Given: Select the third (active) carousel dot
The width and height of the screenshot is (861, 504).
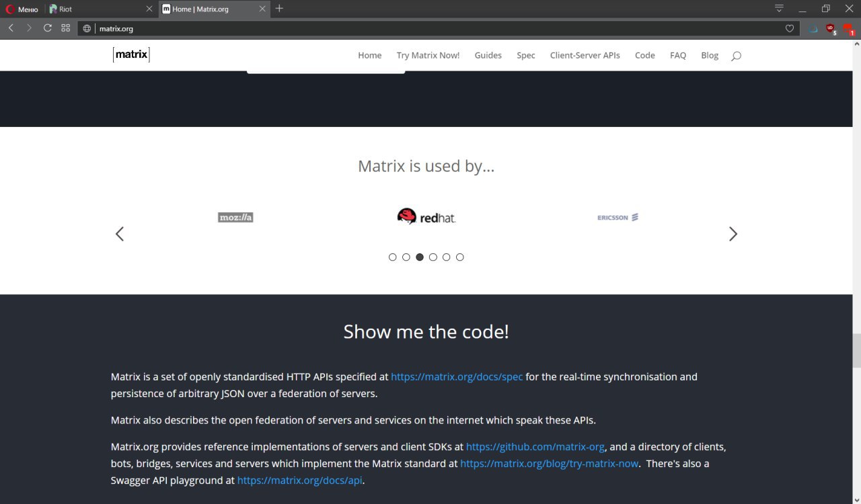Looking at the screenshot, I should click(420, 257).
